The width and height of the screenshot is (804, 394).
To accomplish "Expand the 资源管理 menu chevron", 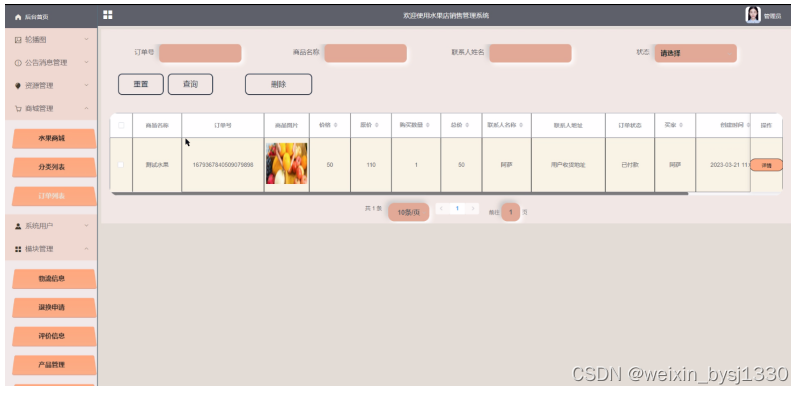I will pyautogui.click(x=86, y=86).
